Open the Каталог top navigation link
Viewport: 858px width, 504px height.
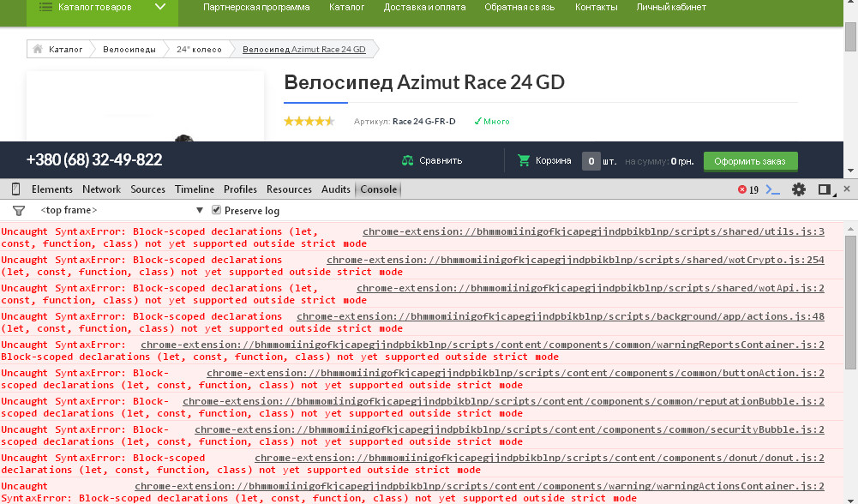pyautogui.click(x=346, y=7)
